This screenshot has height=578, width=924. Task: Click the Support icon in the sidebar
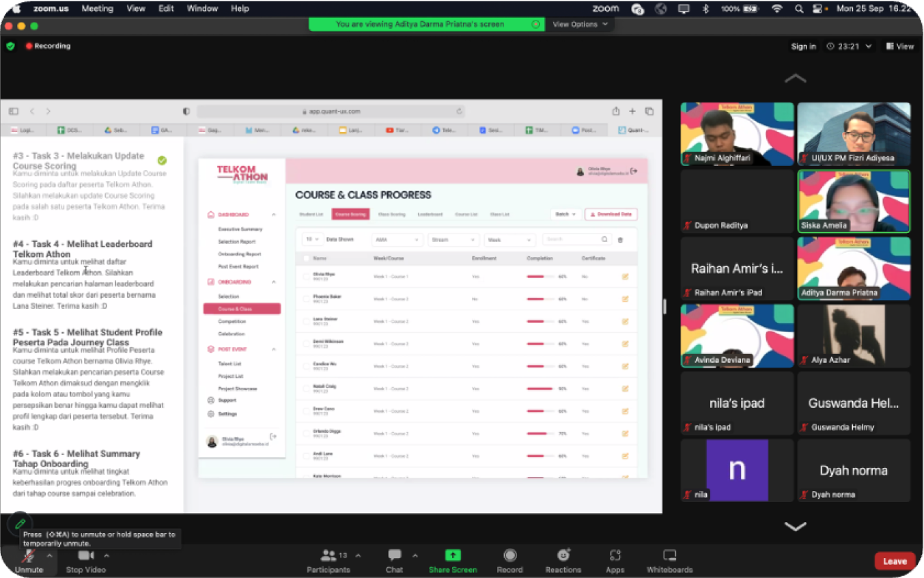tap(210, 400)
